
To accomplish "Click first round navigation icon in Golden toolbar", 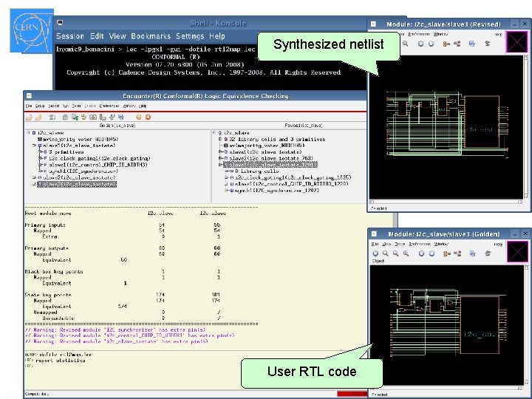I will (x=421, y=253).
